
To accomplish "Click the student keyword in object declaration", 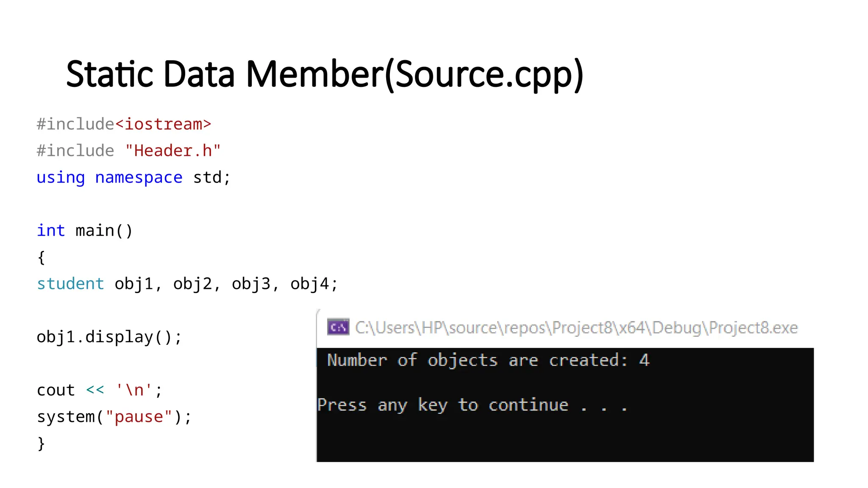I will click(70, 284).
